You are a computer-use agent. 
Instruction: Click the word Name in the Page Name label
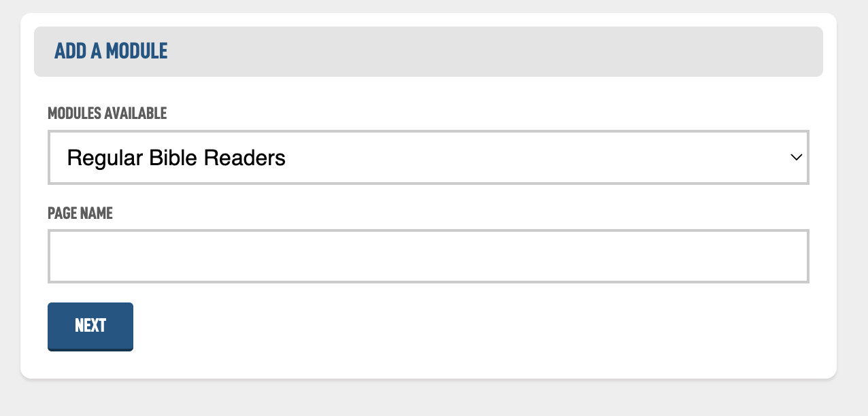click(96, 213)
